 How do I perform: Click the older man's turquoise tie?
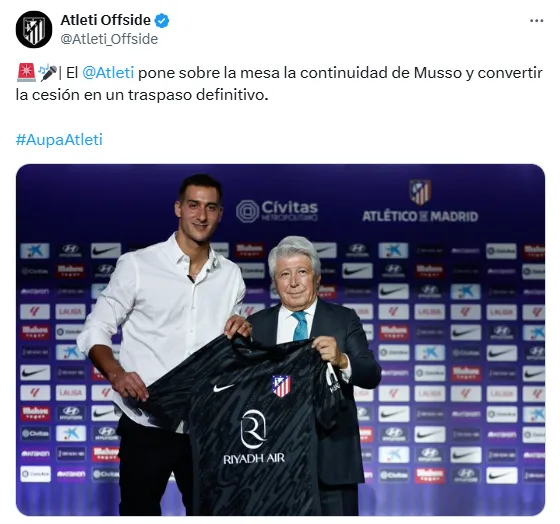click(x=300, y=326)
